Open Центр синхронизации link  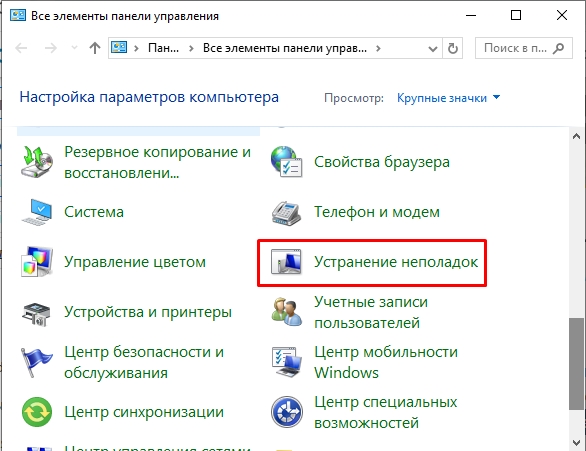(x=144, y=412)
